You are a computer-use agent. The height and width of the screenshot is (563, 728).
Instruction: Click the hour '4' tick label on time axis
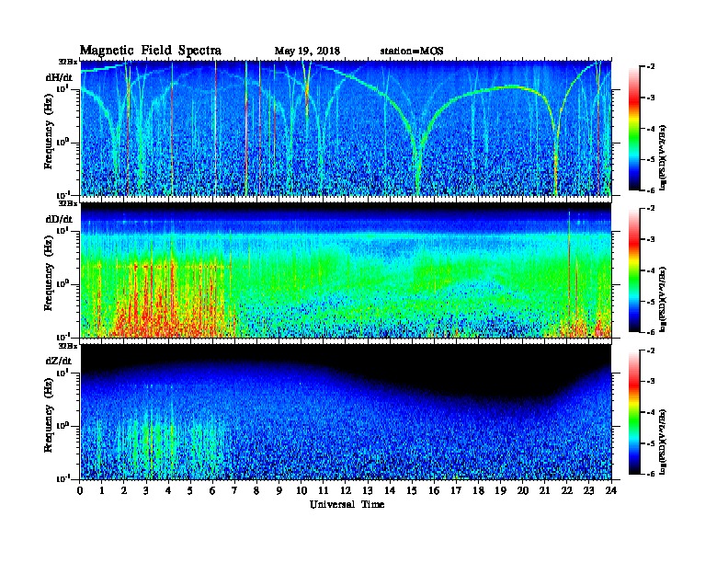[x=168, y=491]
